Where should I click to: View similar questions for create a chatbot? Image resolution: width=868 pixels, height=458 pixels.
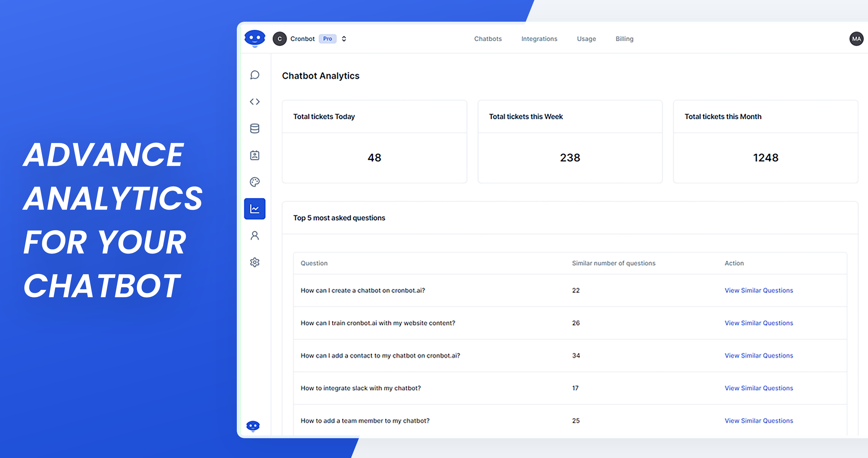coord(758,290)
